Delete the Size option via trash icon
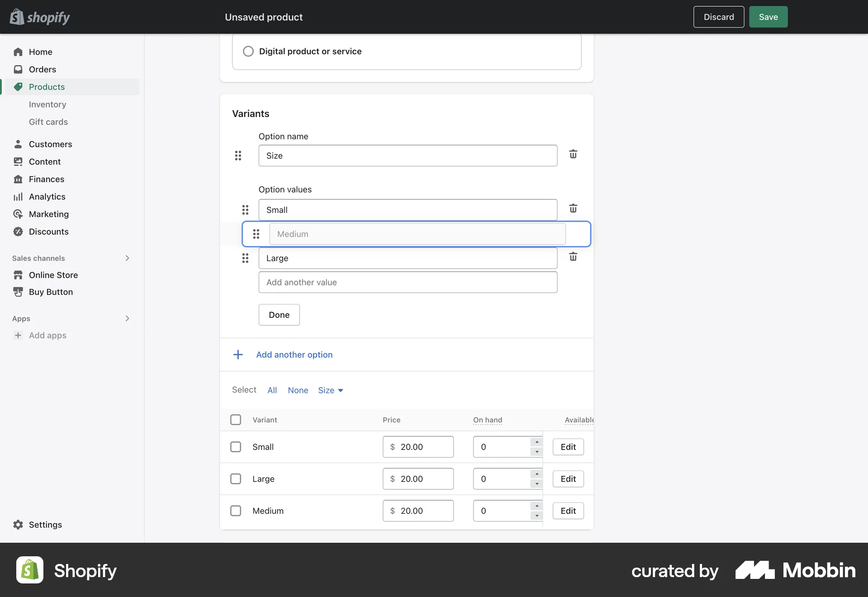Screen dimensions: 868x597 coord(573,155)
